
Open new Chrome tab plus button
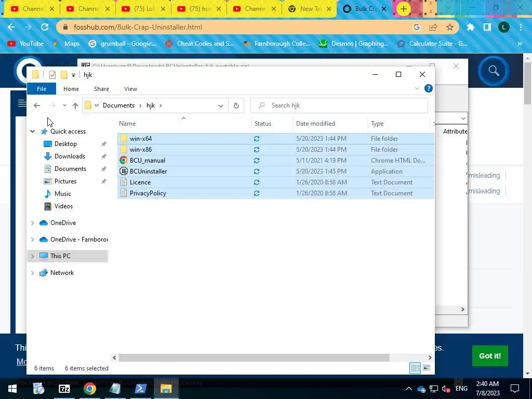click(x=403, y=9)
